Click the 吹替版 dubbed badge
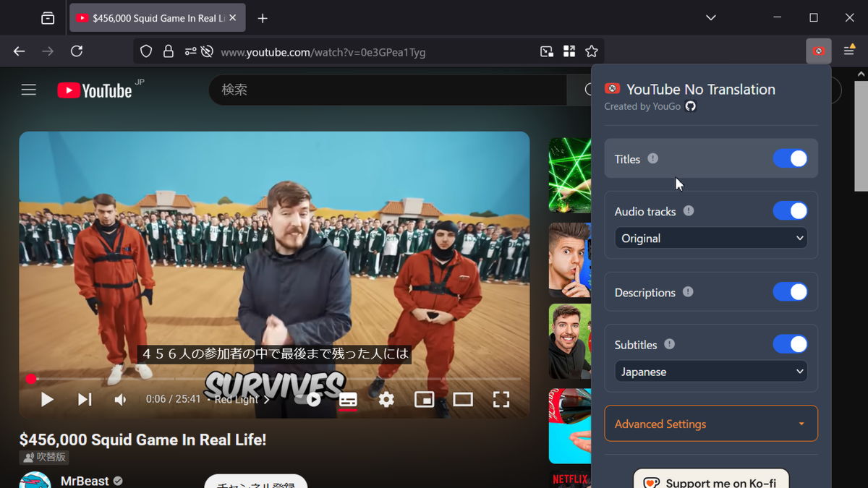This screenshot has width=868, height=488. coord(44,458)
